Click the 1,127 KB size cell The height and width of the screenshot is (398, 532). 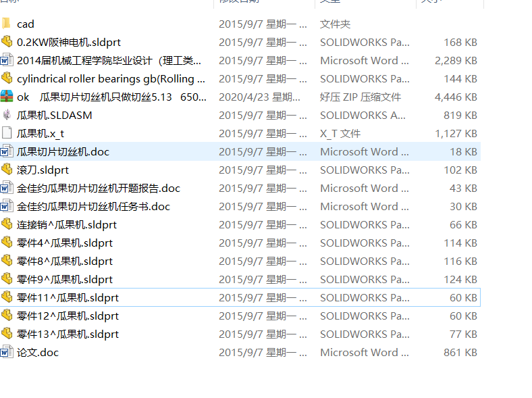pos(456,134)
